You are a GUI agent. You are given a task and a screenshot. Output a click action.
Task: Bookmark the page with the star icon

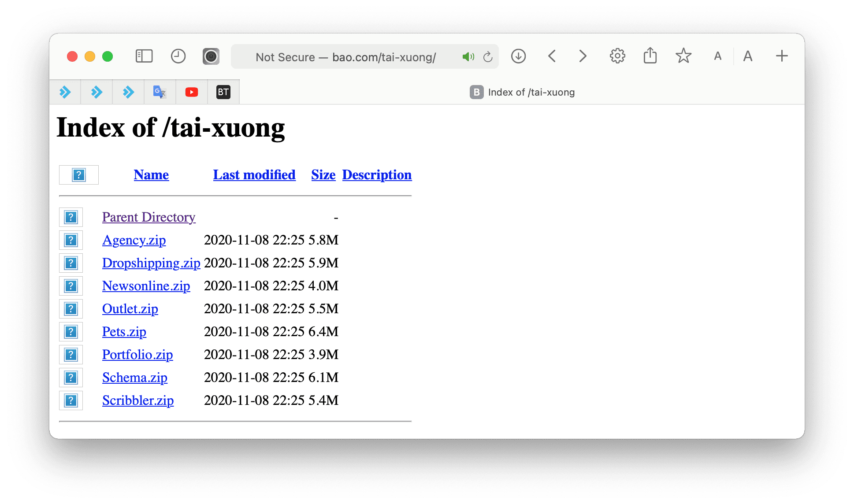point(683,56)
